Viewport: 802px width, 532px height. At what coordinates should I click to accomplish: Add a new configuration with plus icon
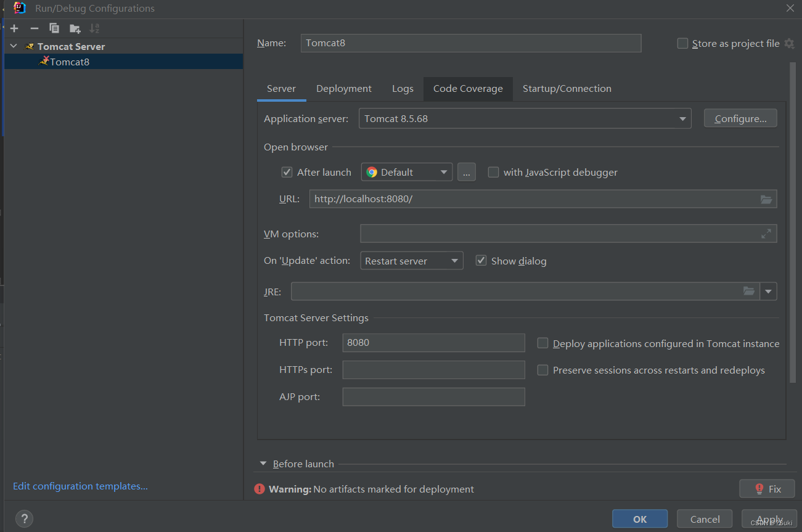tap(14, 28)
